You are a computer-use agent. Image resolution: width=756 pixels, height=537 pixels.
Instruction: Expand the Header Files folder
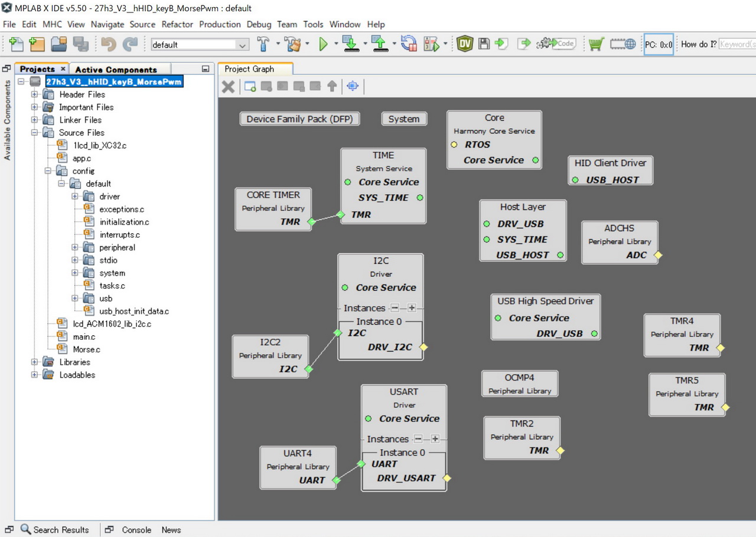pos(34,94)
